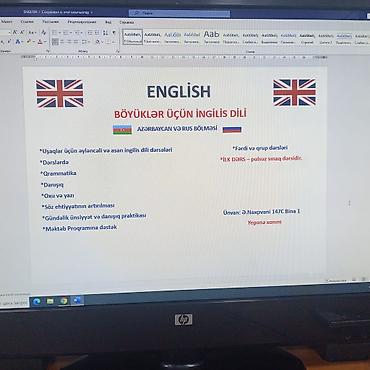Apply the Подзаголовок style
The height and width of the screenshot is (370, 370).
click(x=231, y=37)
